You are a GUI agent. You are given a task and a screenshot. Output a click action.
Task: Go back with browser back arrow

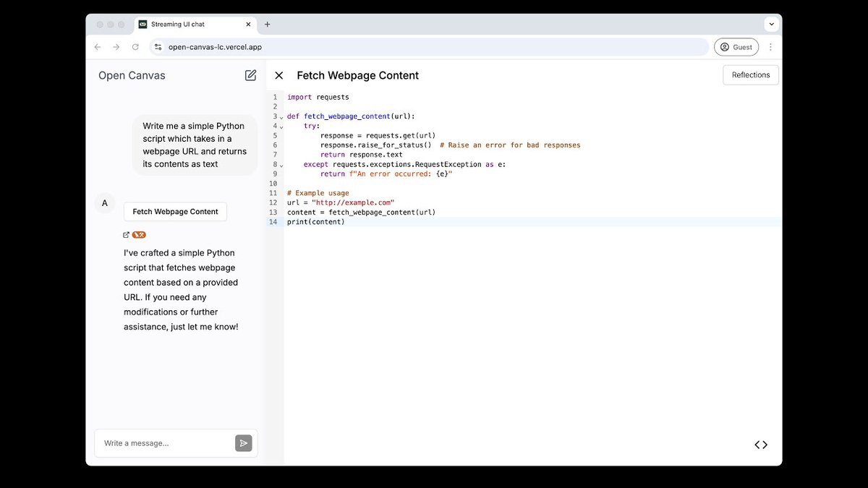[x=98, y=47]
